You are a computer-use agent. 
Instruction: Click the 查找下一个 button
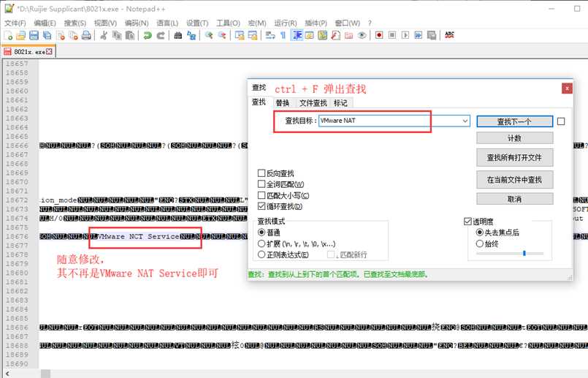click(513, 121)
